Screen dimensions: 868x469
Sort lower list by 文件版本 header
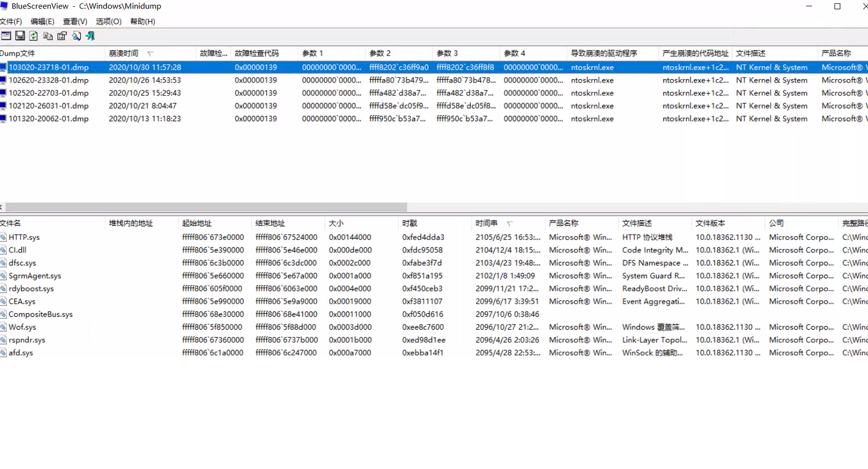coord(728,223)
